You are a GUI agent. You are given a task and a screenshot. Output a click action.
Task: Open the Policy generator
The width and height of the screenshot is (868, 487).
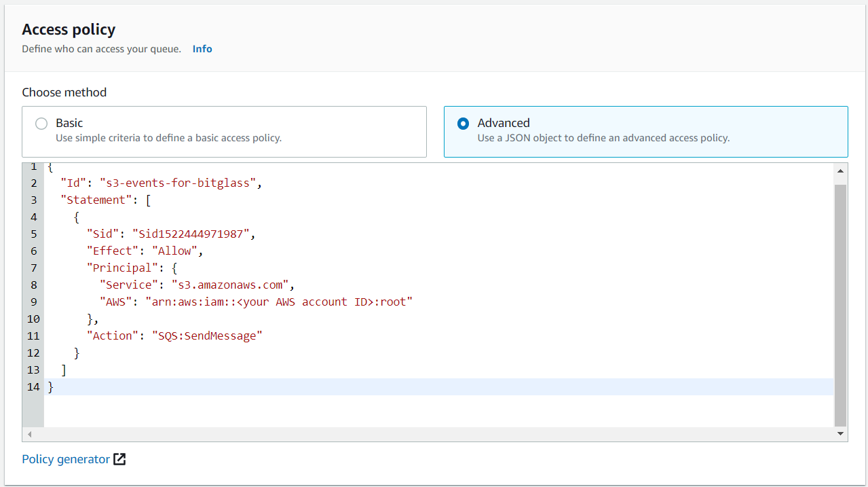pyautogui.click(x=65, y=459)
